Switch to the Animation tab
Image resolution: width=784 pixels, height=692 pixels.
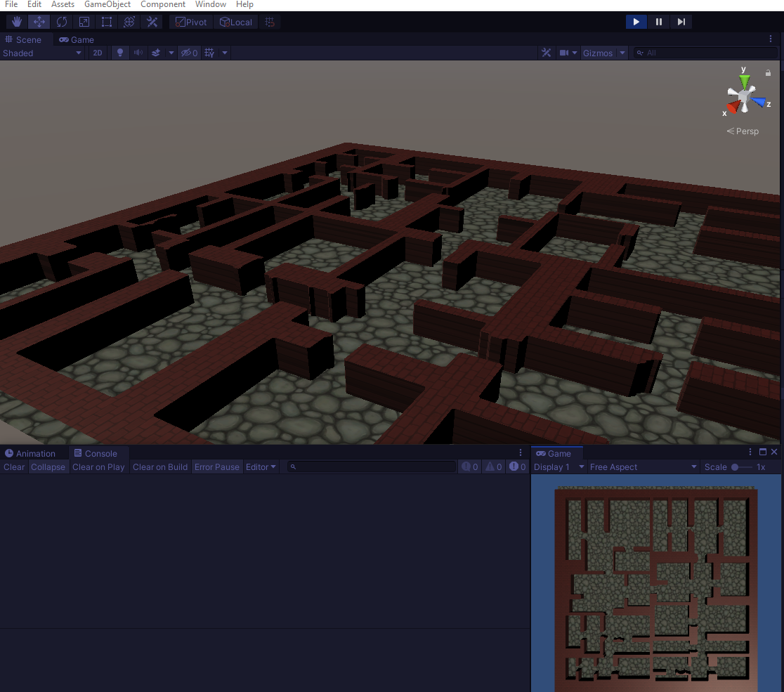point(30,454)
